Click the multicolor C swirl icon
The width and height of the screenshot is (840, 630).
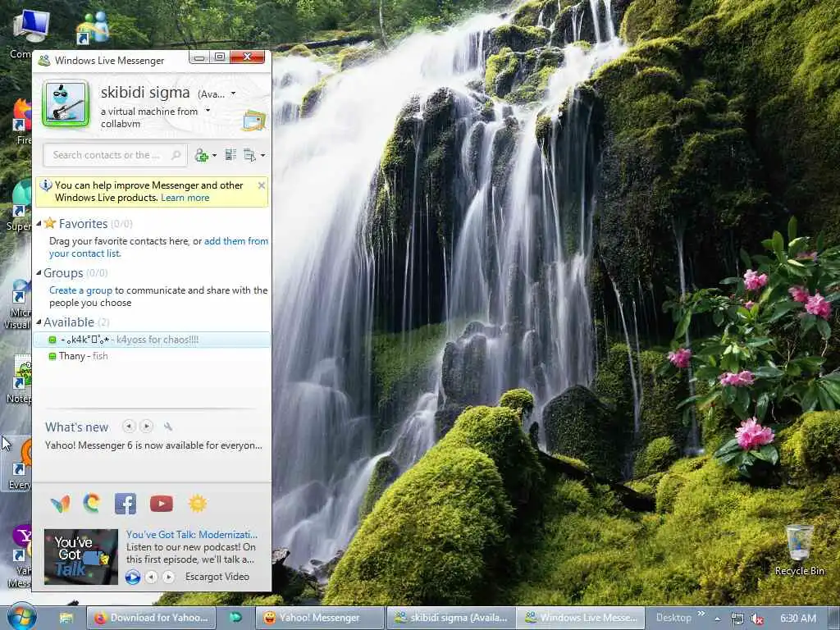tap(92, 503)
